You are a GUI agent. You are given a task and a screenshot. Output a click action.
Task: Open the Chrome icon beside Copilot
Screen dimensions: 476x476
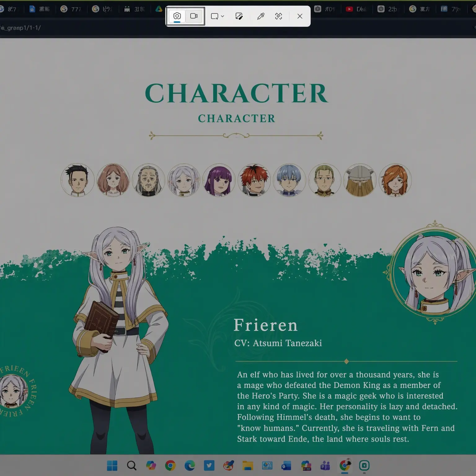click(170, 465)
